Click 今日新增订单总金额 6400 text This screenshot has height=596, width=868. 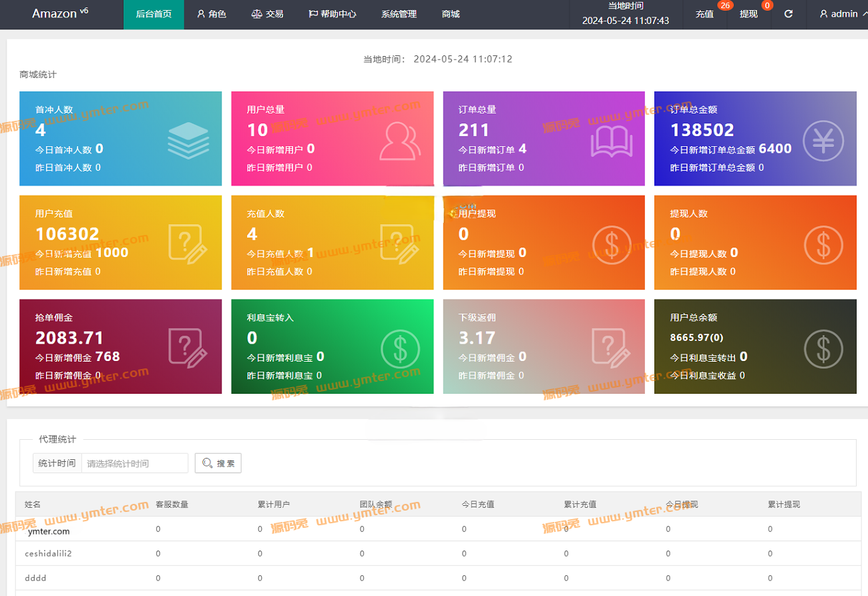(x=731, y=149)
